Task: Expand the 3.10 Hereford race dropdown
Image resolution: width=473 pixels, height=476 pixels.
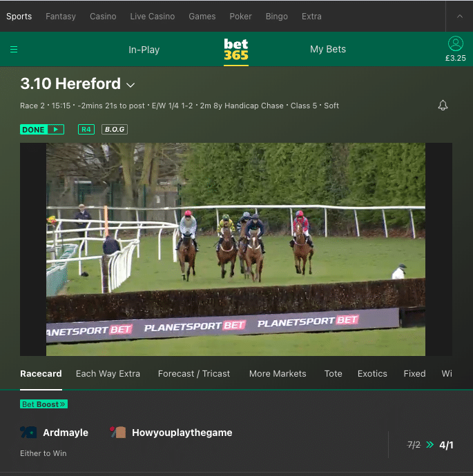Action: click(131, 85)
